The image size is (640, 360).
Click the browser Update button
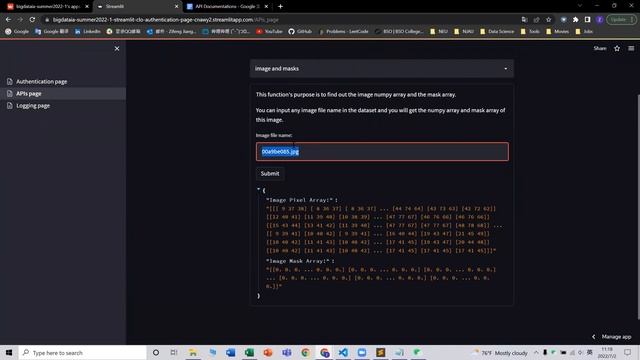coord(621,20)
